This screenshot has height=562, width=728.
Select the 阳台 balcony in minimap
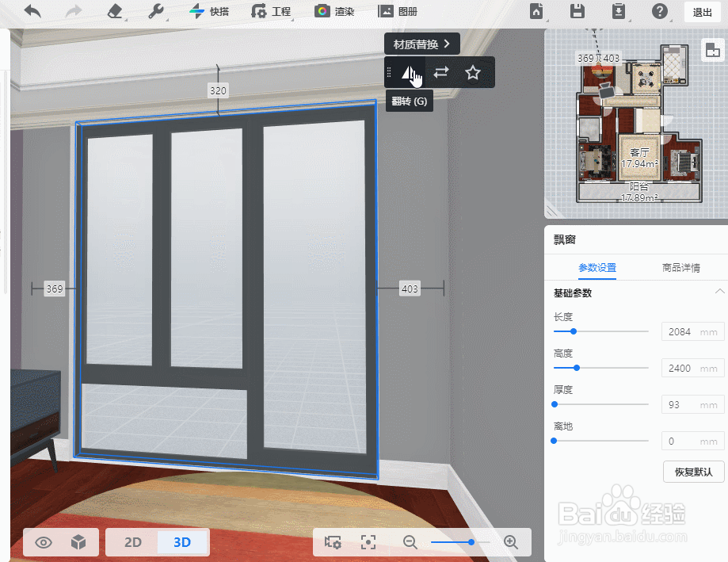point(638,193)
